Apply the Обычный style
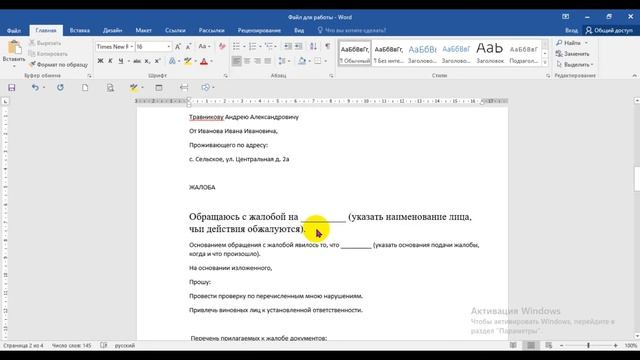 pyautogui.click(x=355, y=53)
